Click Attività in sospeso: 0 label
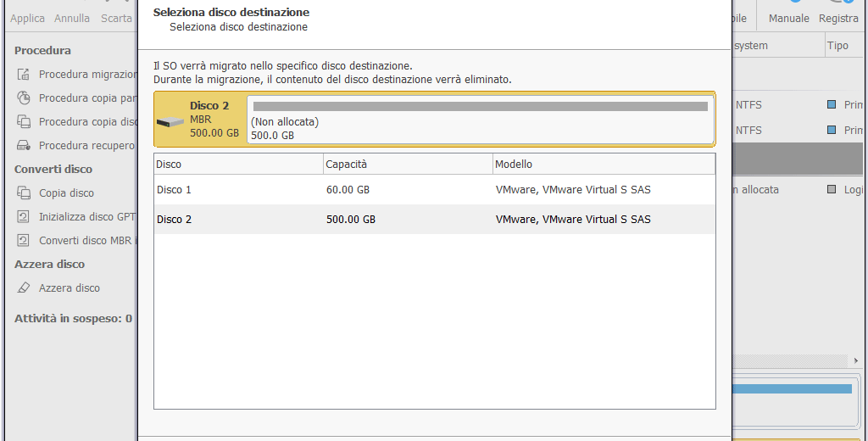The height and width of the screenshot is (441, 868). (73, 318)
